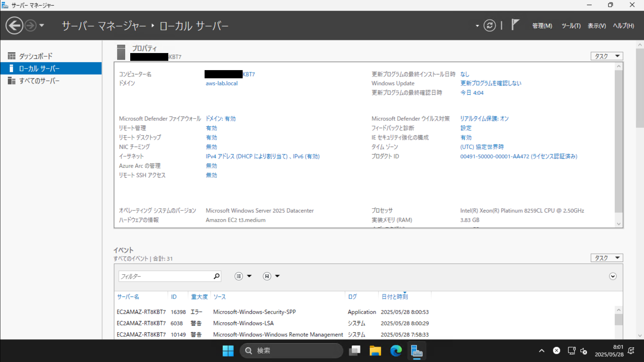
Task: Click the back navigation arrow
Action: (14, 26)
